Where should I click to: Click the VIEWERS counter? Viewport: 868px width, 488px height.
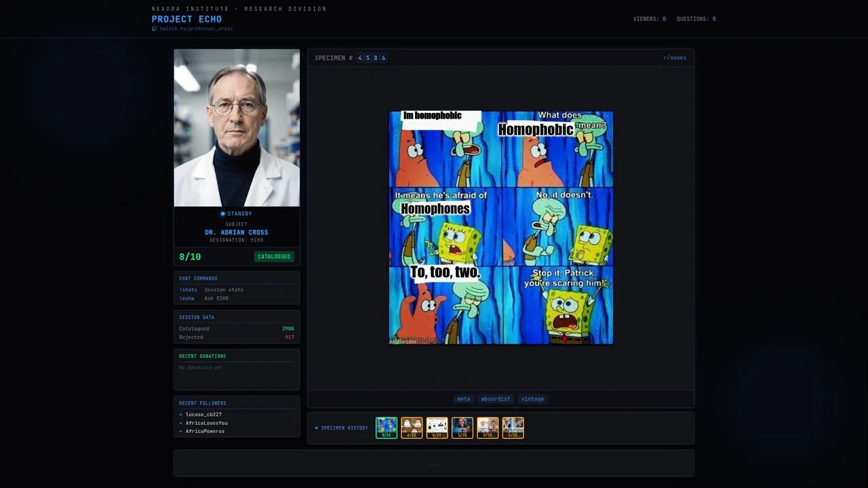[650, 19]
